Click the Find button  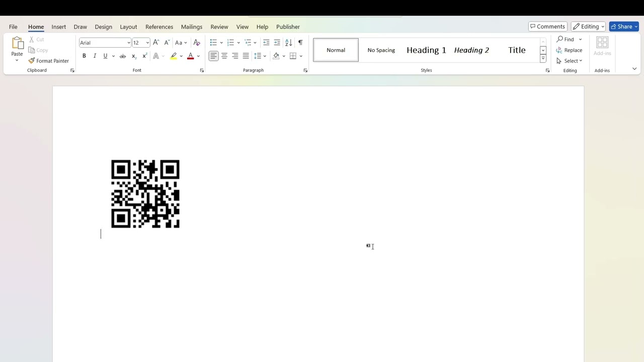[x=565, y=39]
